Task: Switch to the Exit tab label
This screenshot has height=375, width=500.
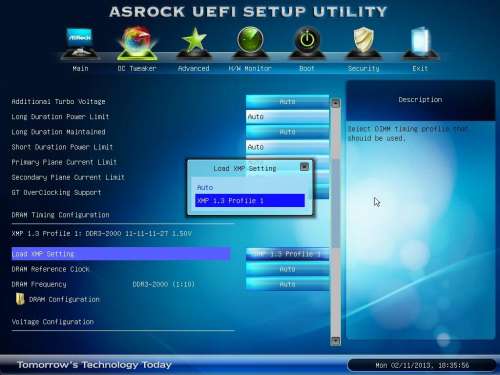Action: point(420,68)
